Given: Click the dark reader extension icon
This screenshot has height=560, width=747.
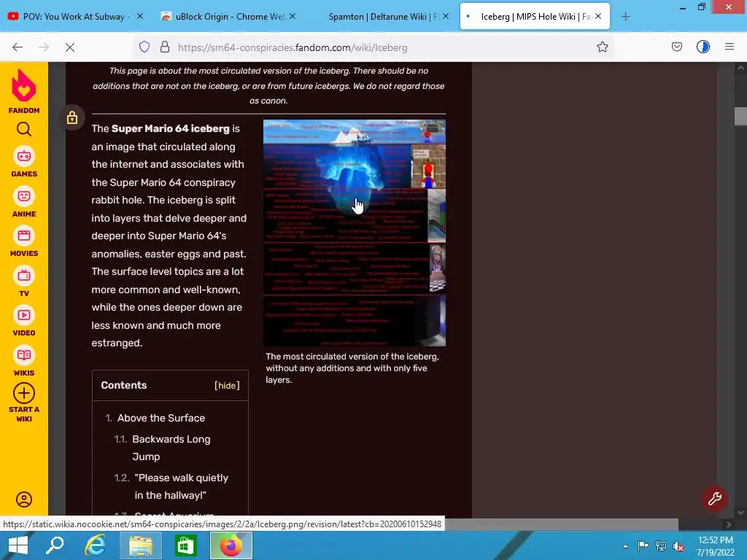Looking at the screenshot, I should pyautogui.click(x=703, y=47).
